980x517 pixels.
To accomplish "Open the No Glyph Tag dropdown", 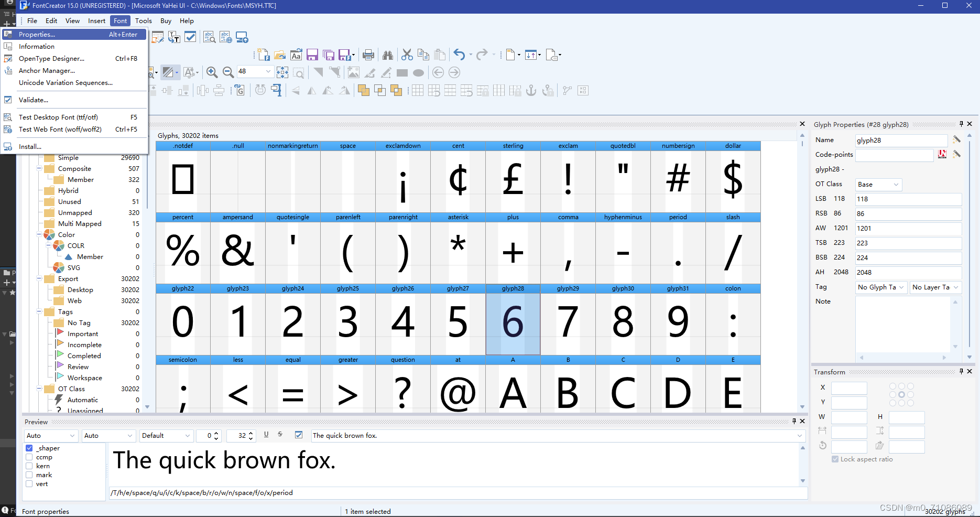I will pos(880,287).
